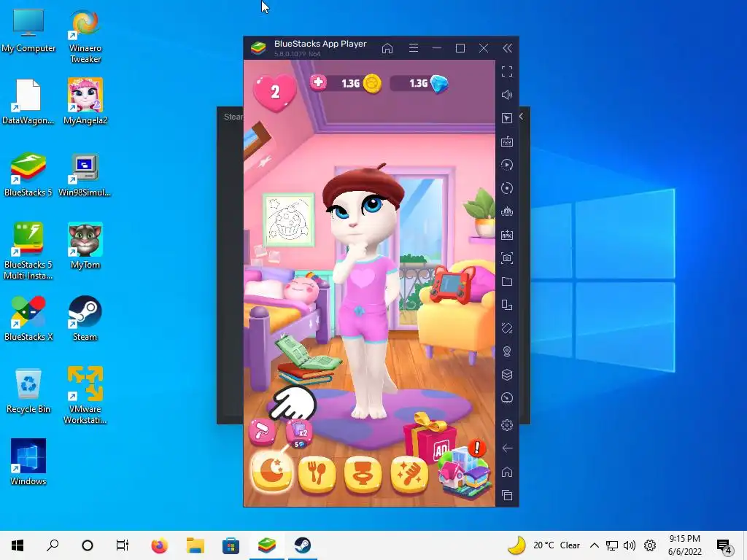Open the Recycle Bin on desktop

28,391
